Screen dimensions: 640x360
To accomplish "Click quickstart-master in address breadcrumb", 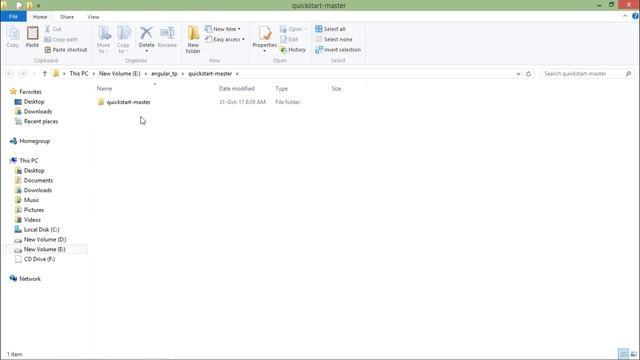I will [210, 74].
